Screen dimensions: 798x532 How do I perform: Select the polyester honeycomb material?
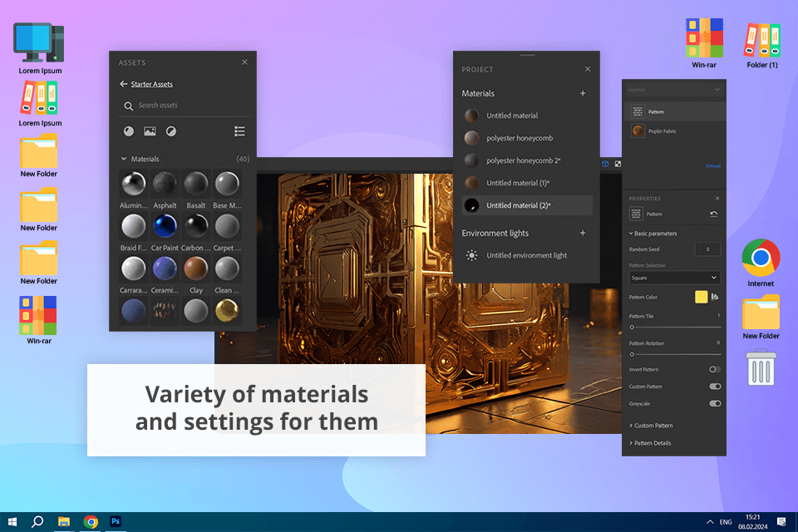tap(527, 138)
